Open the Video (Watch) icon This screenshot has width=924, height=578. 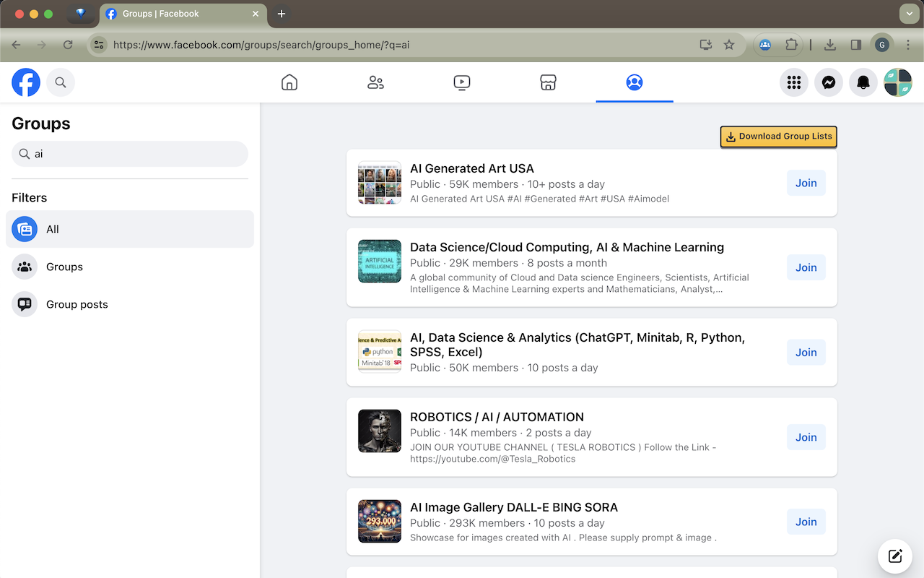[462, 82]
